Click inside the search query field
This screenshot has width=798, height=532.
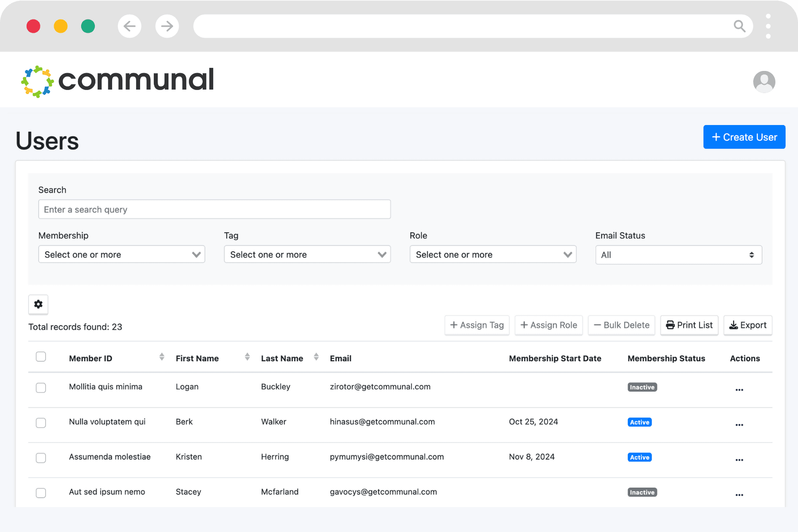[214, 209]
